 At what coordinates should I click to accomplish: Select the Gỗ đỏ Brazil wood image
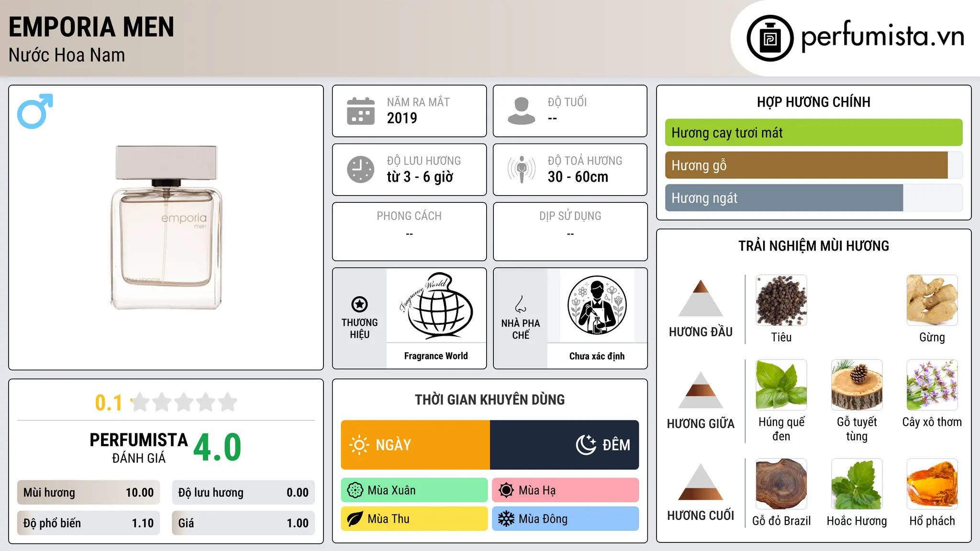click(x=781, y=484)
